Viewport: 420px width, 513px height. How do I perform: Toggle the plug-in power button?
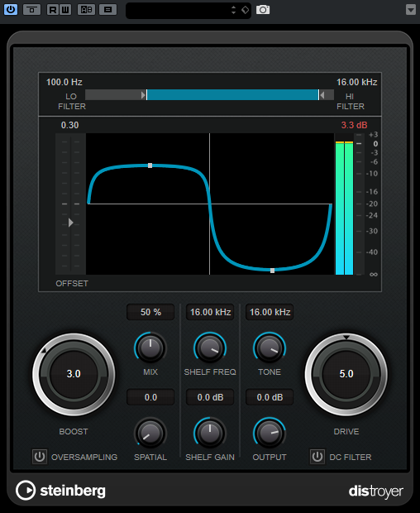tap(11, 9)
